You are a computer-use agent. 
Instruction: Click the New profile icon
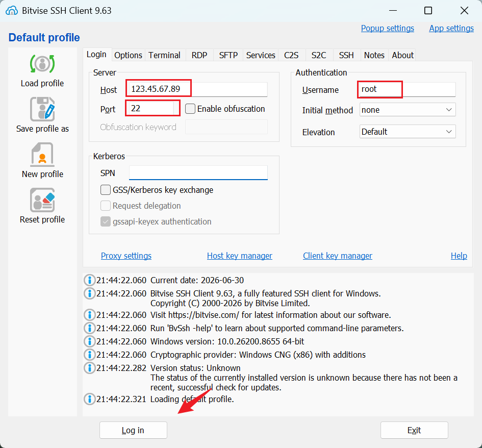(42, 155)
